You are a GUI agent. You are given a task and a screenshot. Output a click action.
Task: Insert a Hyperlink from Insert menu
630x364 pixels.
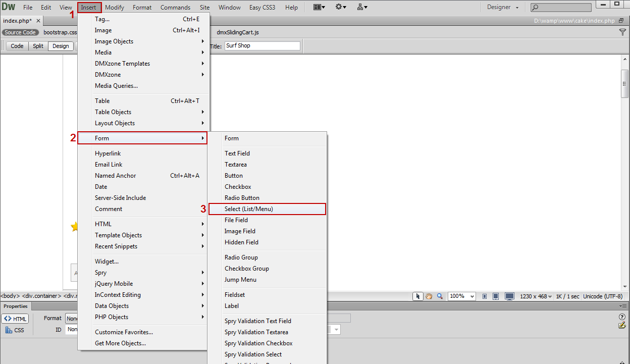tap(143, 153)
